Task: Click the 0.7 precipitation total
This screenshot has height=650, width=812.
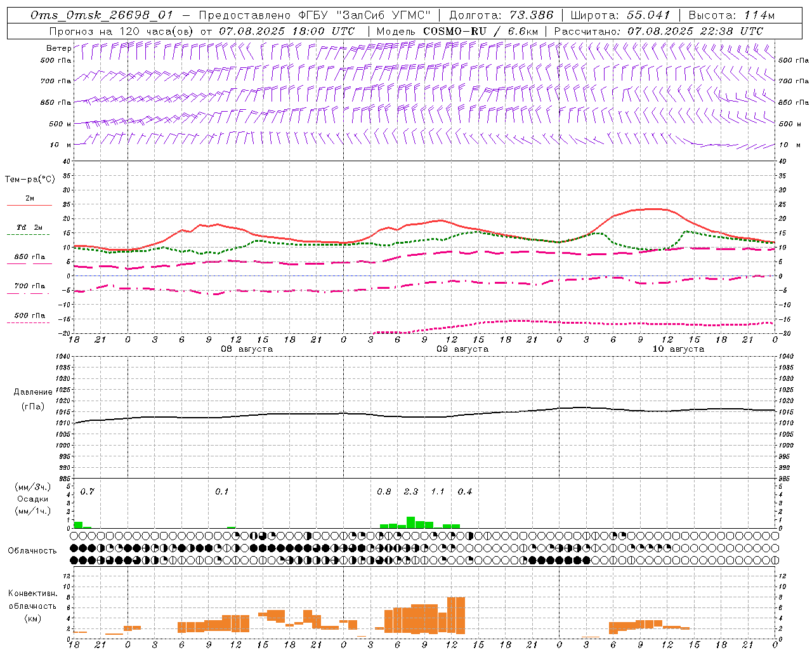Action: 87,491
